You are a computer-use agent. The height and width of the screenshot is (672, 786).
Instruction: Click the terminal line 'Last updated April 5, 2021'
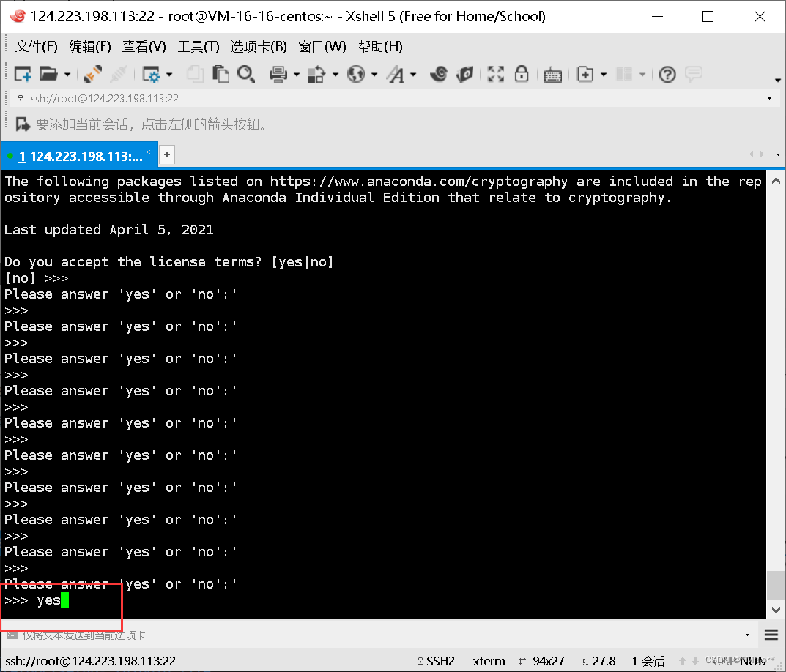[108, 230]
